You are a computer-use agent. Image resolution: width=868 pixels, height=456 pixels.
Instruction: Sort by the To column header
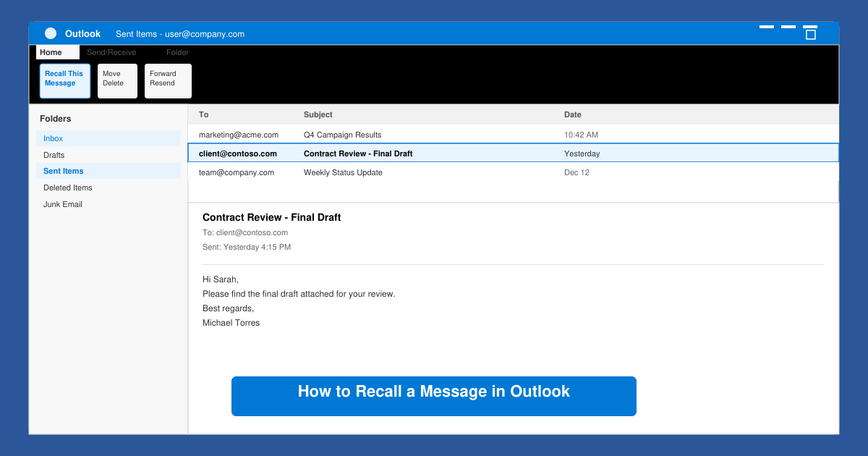point(203,114)
